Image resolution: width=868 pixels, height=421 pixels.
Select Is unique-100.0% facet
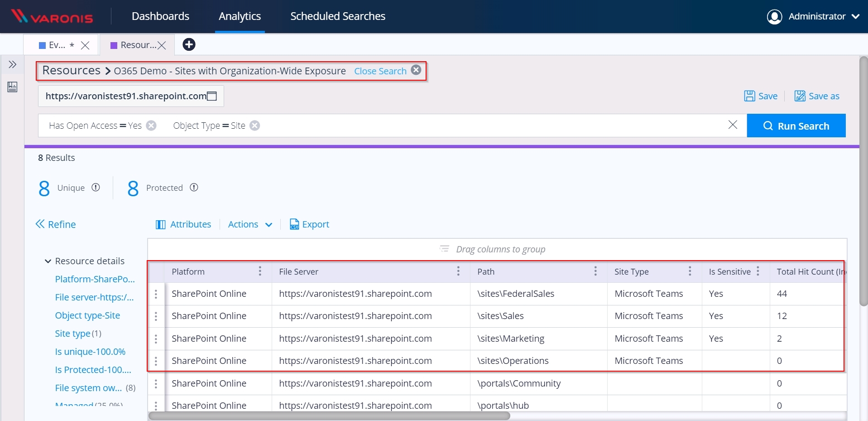(90, 352)
